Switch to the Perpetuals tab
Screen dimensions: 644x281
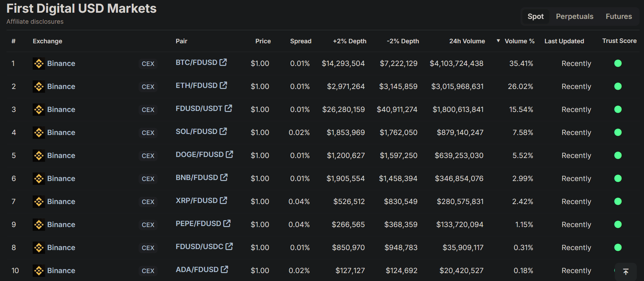[x=575, y=16]
